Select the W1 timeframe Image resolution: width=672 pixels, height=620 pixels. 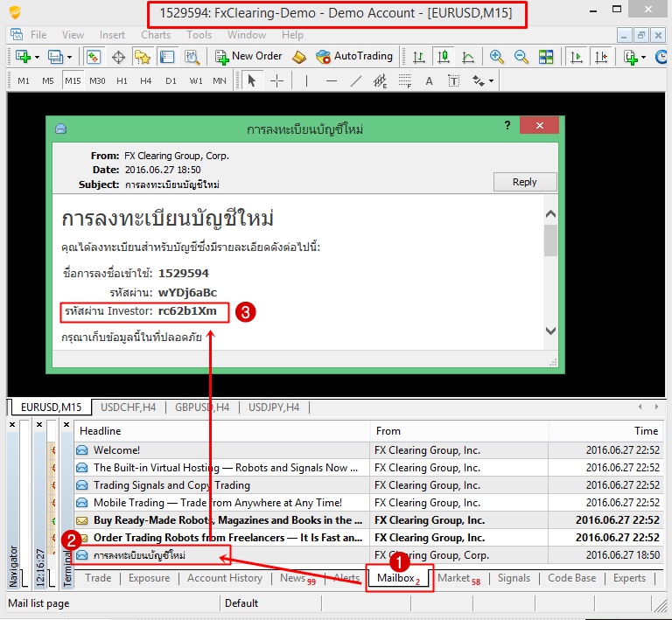(196, 81)
